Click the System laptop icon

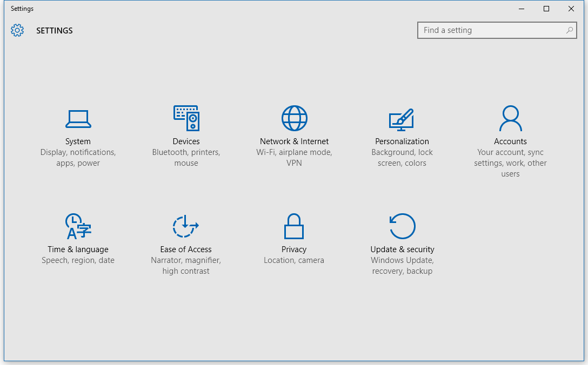(x=78, y=119)
